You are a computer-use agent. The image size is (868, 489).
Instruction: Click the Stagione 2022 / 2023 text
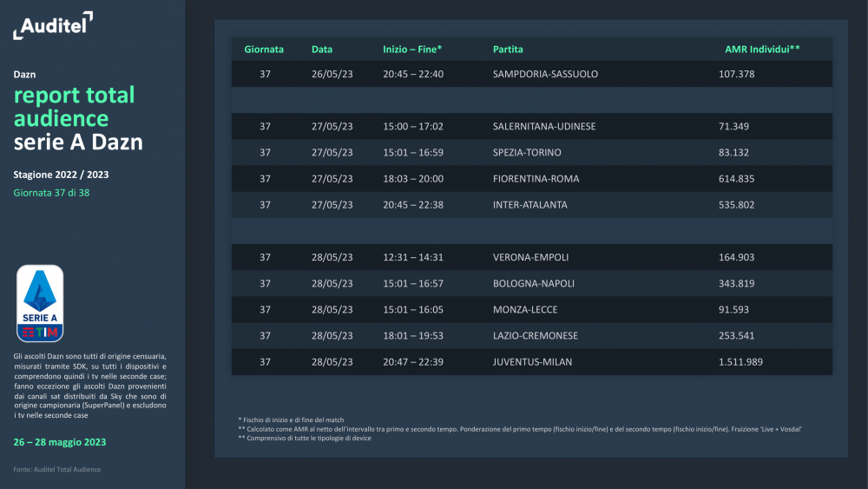tap(61, 175)
